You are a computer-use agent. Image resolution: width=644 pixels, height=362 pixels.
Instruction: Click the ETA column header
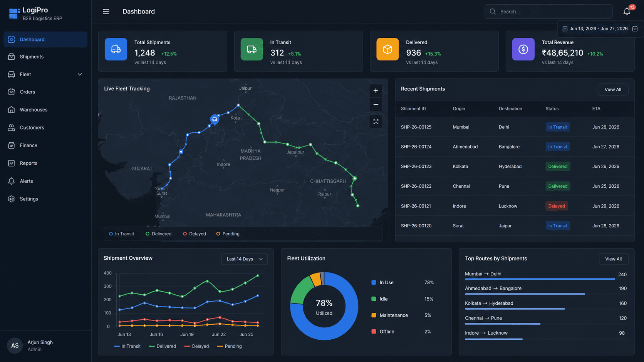pyautogui.click(x=596, y=109)
